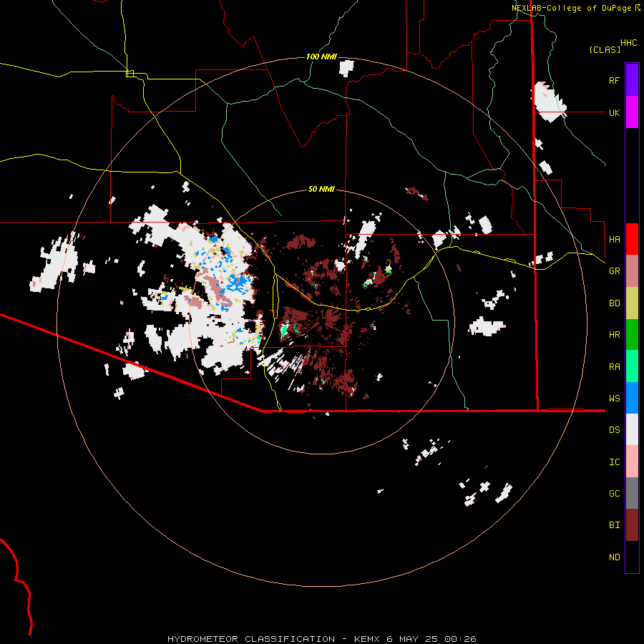
Task: Click the DS white legend swatch
Action: [632, 429]
